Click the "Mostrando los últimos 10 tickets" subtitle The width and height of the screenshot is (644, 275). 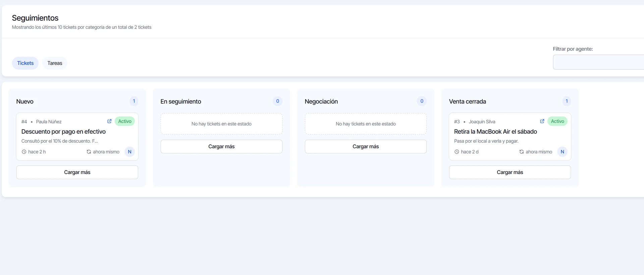tap(82, 27)
